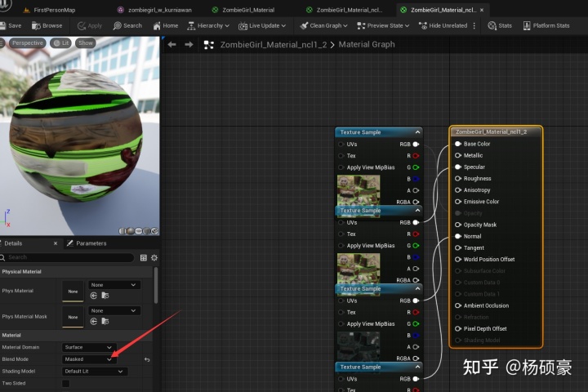
Task: Open Search in the material editor toolbar
Action: (127, 25)
